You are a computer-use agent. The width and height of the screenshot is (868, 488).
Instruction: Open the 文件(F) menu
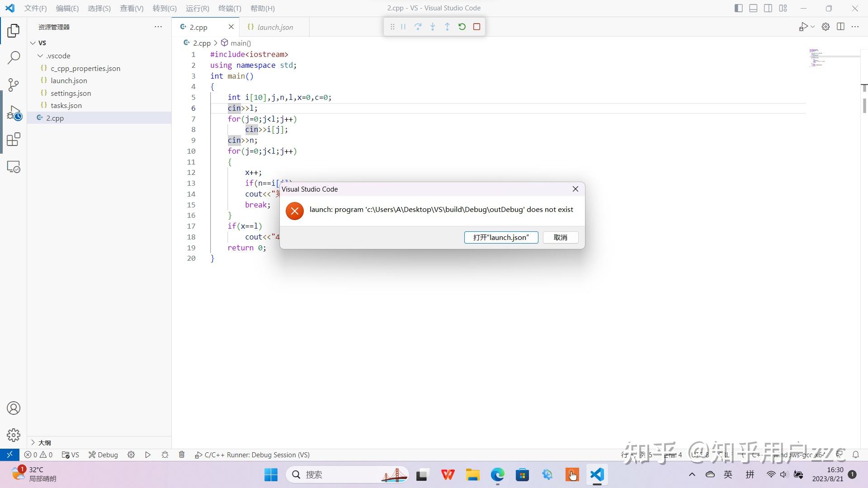[35, 8]
